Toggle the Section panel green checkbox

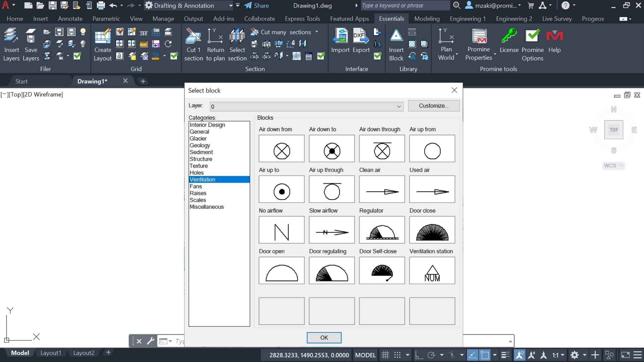click(x=321, y=56)
